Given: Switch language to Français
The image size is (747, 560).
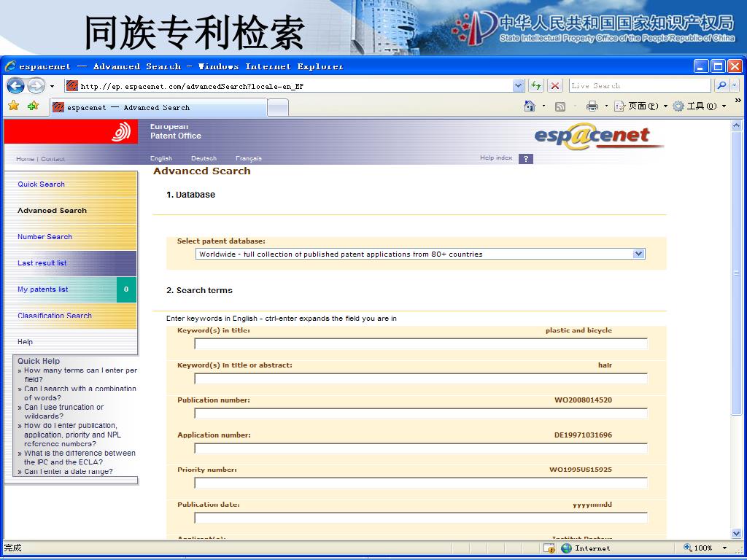Looking at the screenshot, I should pos(249,158).
